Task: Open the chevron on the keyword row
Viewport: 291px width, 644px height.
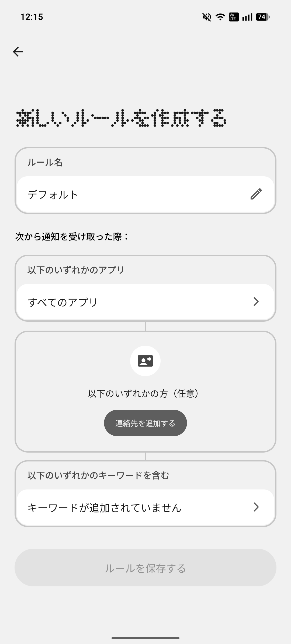Action: tap(256, 507)
